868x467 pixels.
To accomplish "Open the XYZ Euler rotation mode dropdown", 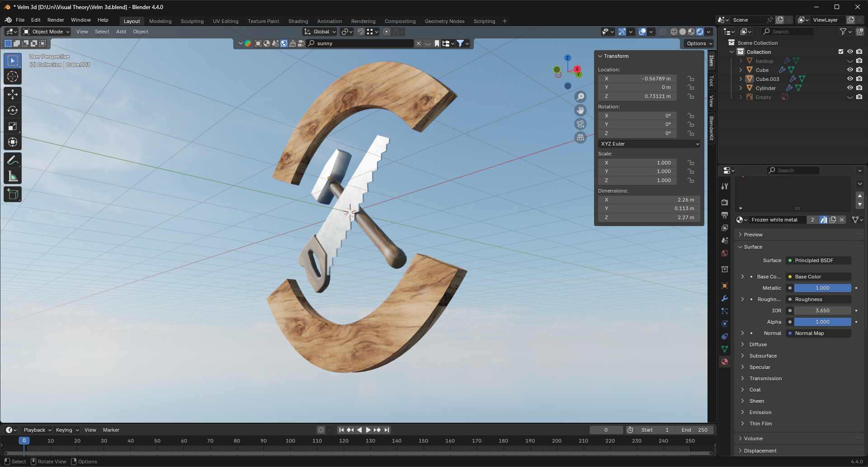I will click(x=649, y=144).
